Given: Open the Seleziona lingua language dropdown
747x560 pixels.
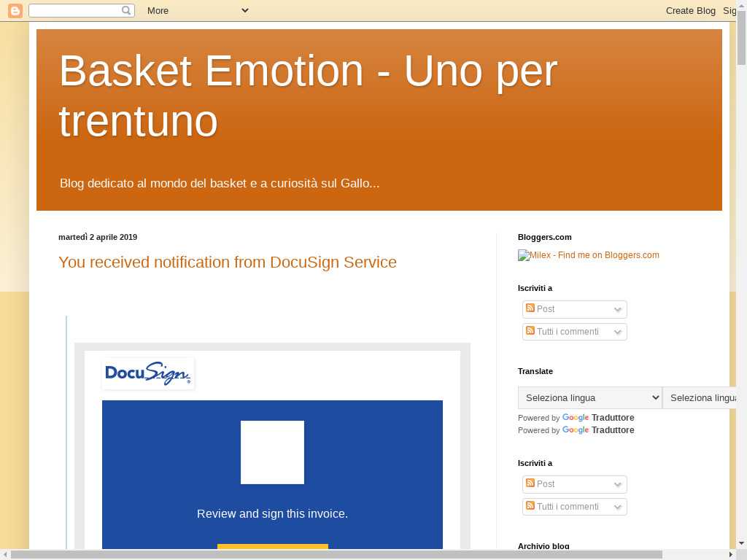Looking at the screenshot, I should click(x=589, y=397).
